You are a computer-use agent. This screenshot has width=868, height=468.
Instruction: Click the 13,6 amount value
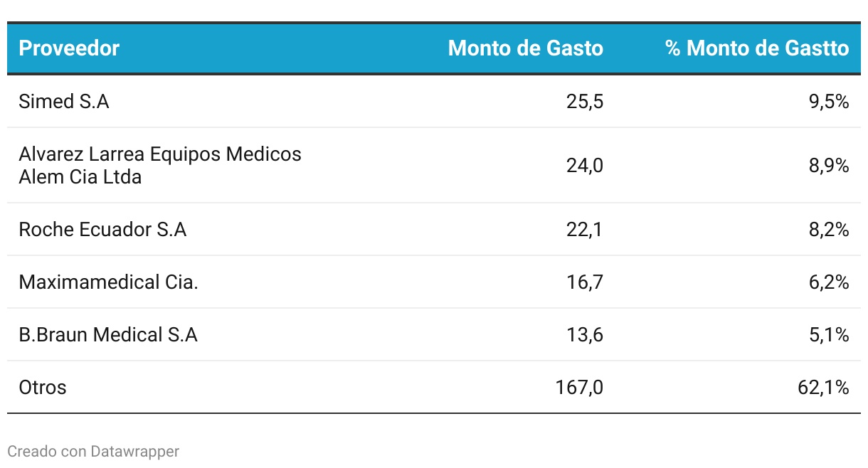coord(585,335)
